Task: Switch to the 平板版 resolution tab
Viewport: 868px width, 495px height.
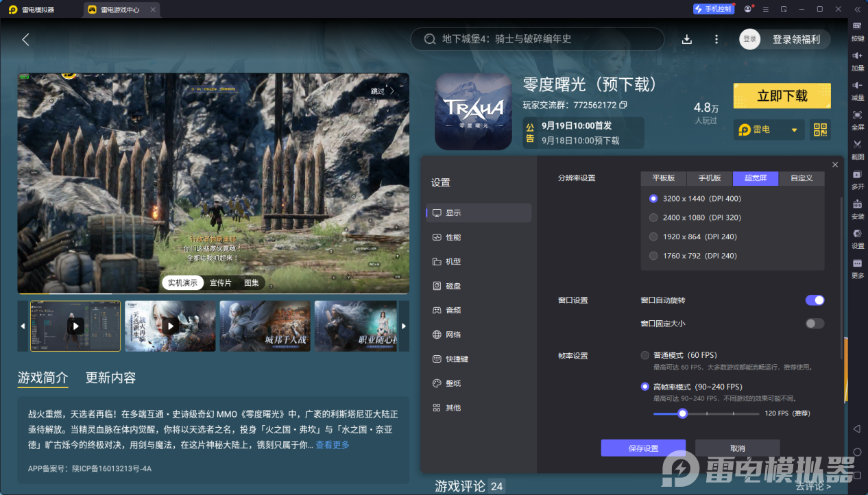Action: pos(664,178)
